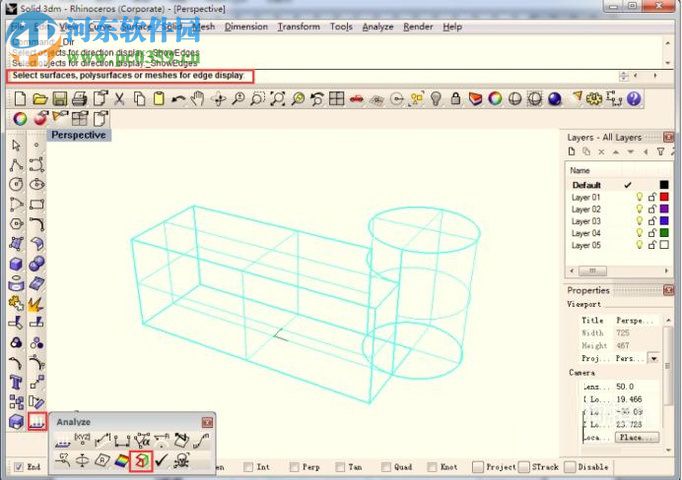Select the pointer arrow tool in sidebar

(17, 145)
